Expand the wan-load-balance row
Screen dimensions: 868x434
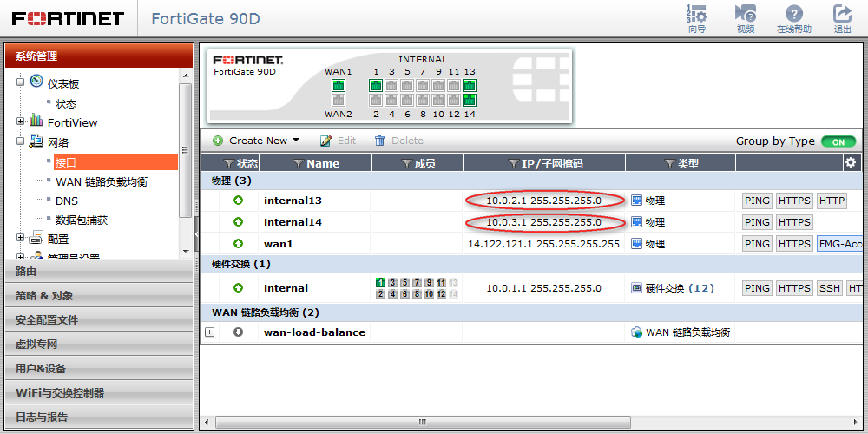click(209, 332)
